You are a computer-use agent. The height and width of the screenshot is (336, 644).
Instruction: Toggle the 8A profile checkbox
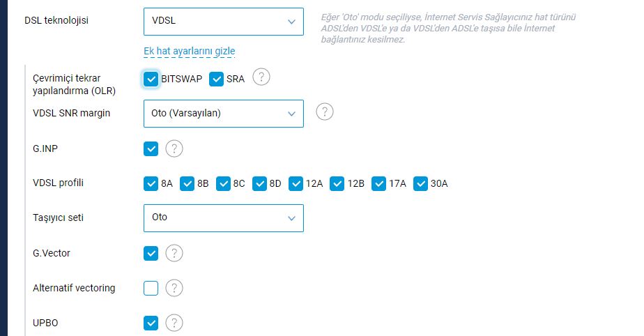151,183
